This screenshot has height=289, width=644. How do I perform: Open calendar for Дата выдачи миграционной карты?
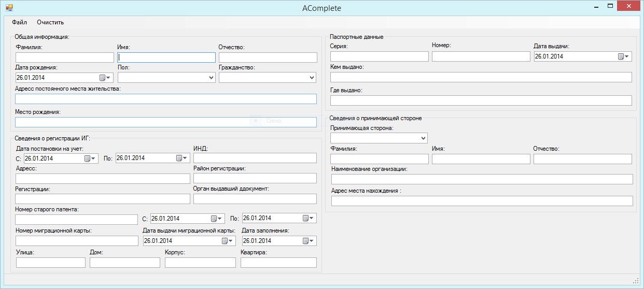227,241
